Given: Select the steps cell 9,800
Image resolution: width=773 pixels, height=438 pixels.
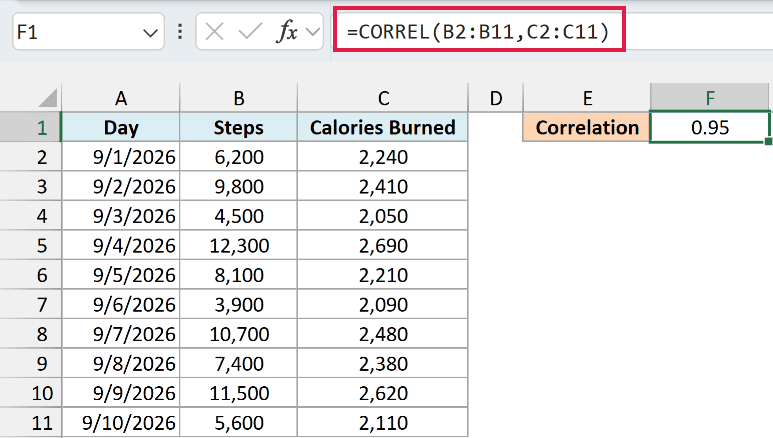Looking at the screenshot, I should point(239,186).
